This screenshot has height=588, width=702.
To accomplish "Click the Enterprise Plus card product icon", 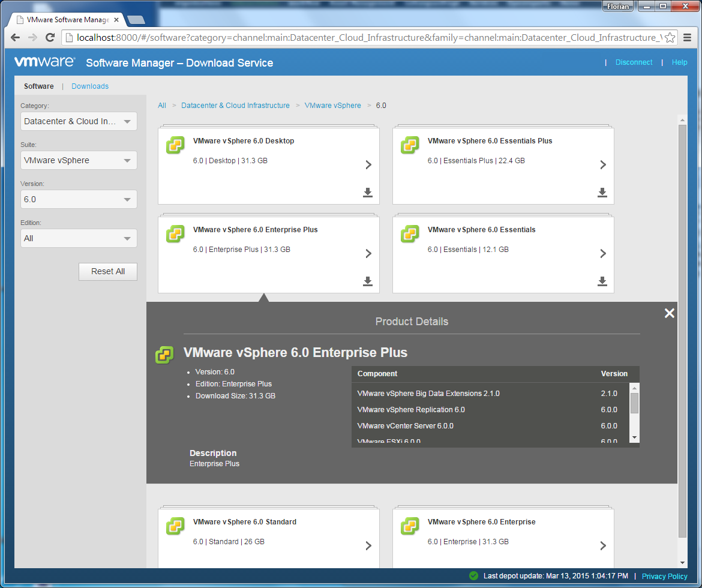I will click(x=175, y=234).
